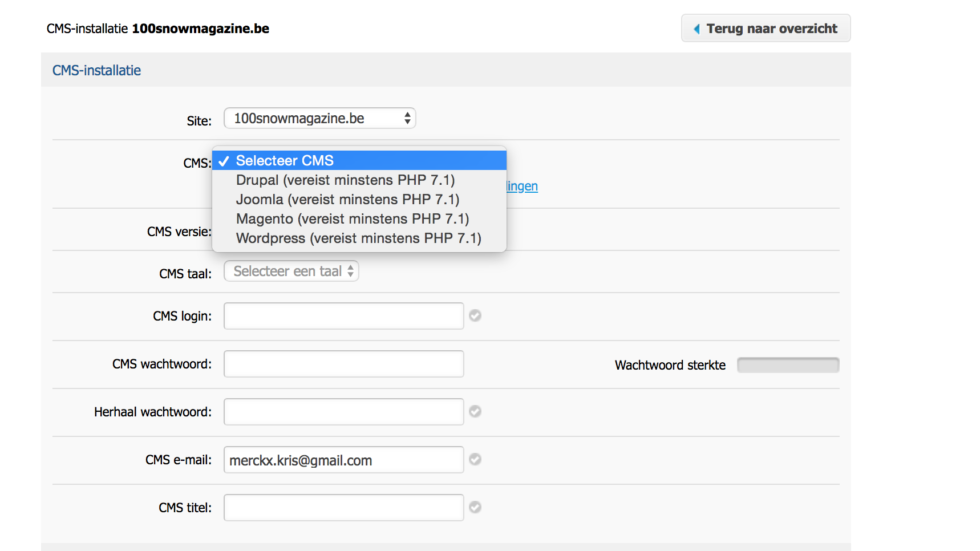Viewport: 980px width, 551px height.
Task: Click the CMS-installatie section heading
Action: click(96, 70)
